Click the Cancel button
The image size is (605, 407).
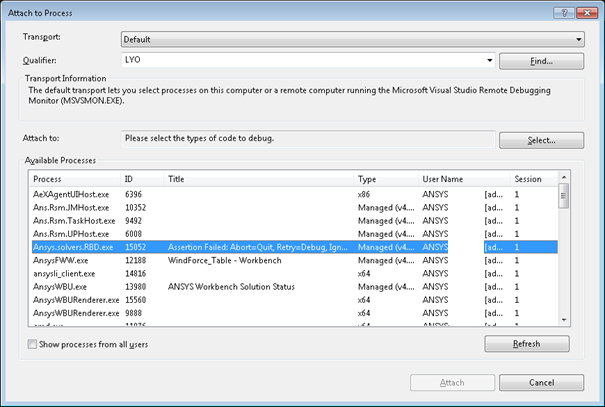541,383
